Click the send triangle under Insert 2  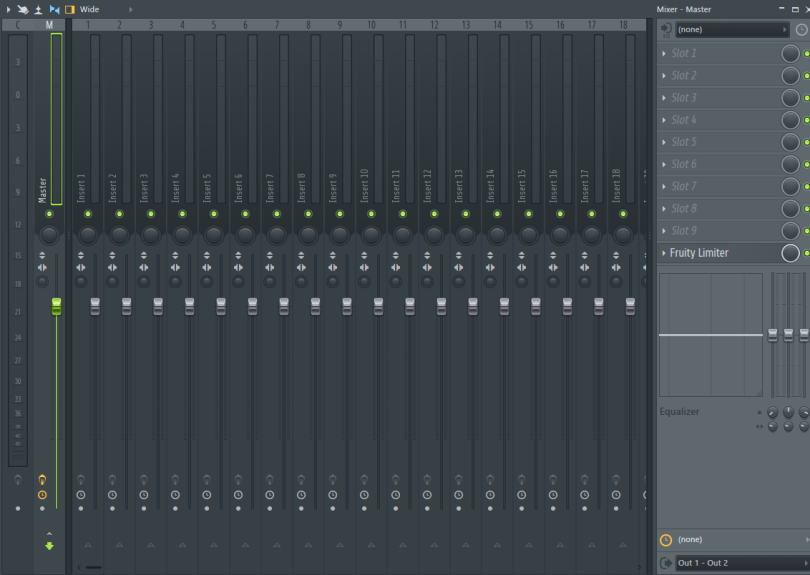click(x=119, y=545)
